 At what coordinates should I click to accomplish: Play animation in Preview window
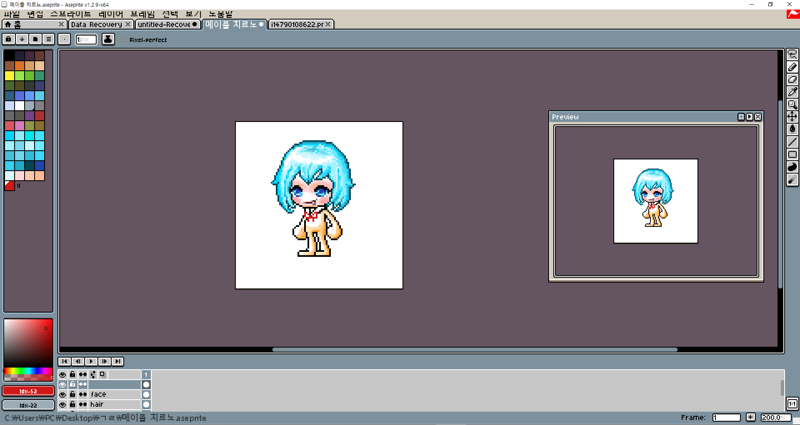click(x=749, y=117)
